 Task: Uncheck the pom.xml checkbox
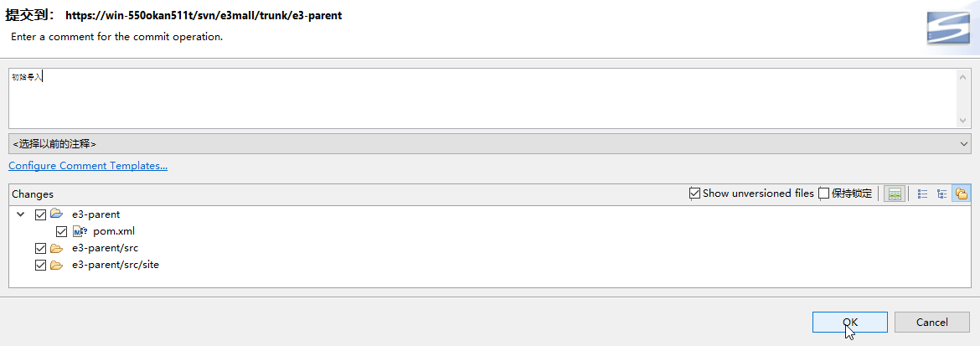(61, 231)
